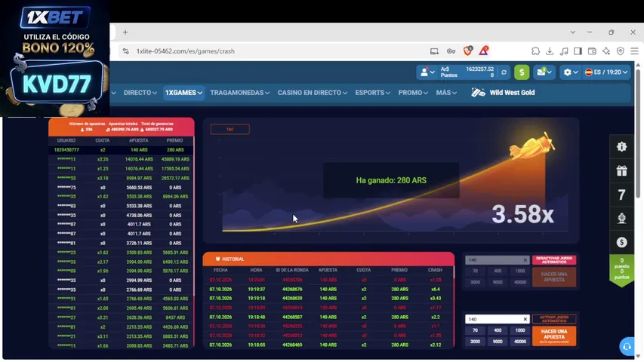This screenshot has width=644, height=362.
Task: Select 400 quick bet in lower panel
Action: (x=498, y=330)
